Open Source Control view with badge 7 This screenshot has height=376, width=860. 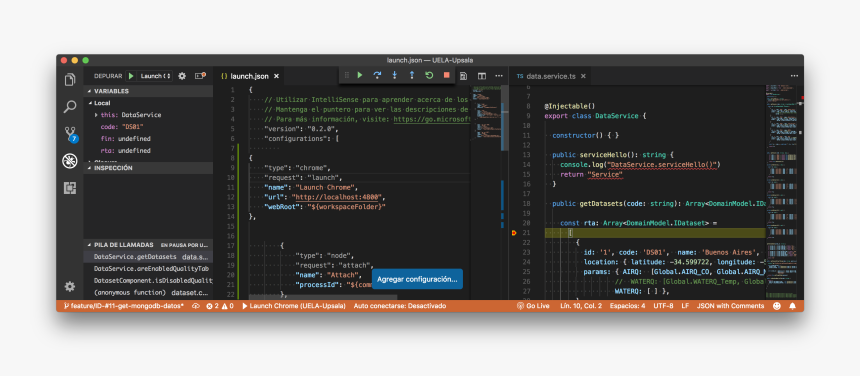(70, 134)
